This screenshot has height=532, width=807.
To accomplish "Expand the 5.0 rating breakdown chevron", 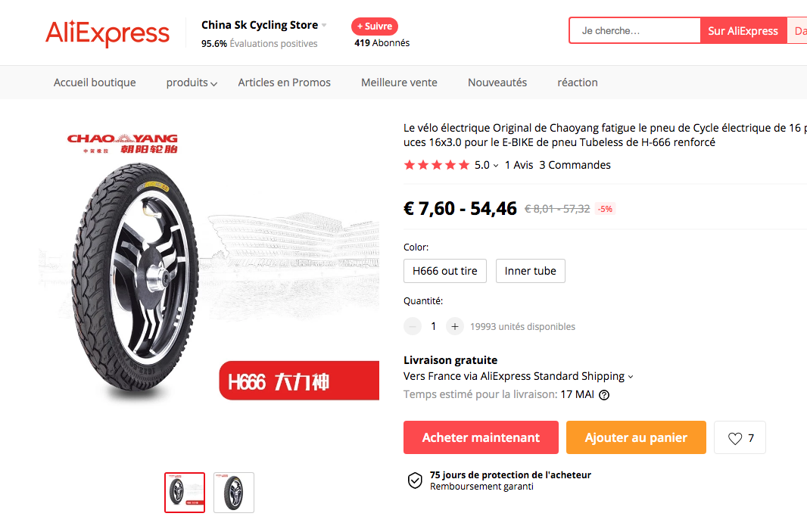I will (496, 166).
